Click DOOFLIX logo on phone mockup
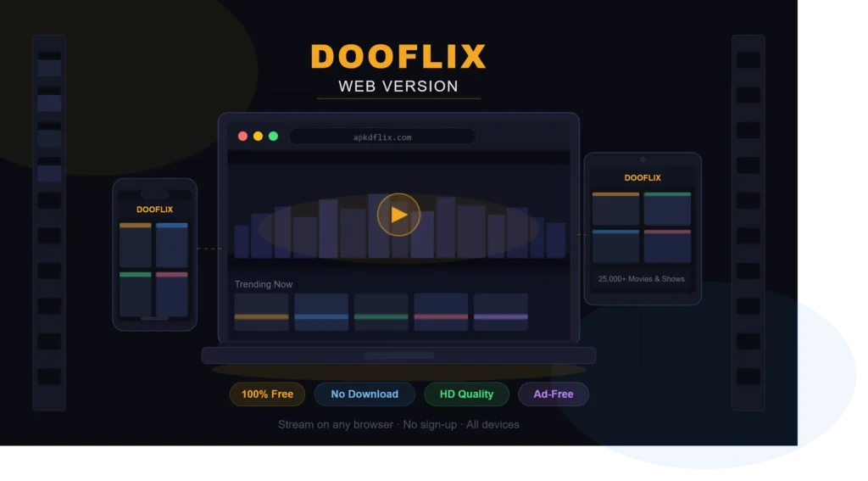 tap(154, 210)
